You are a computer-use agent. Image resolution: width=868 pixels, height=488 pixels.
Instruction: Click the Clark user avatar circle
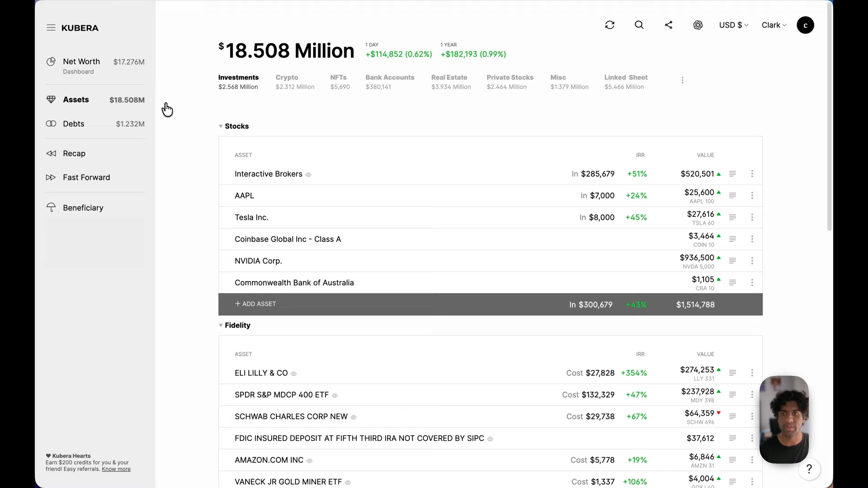point(805,25)
